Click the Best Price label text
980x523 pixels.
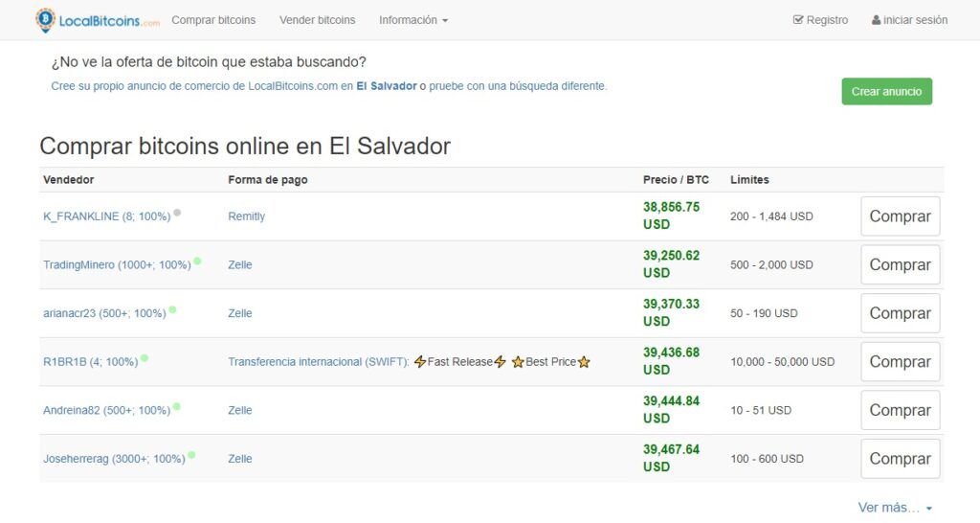coord(550,361)
